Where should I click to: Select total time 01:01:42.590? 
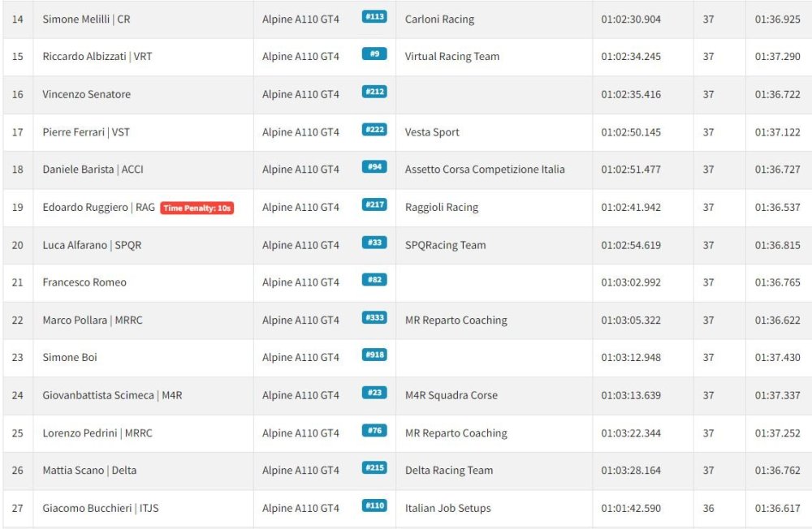[631, 508]
